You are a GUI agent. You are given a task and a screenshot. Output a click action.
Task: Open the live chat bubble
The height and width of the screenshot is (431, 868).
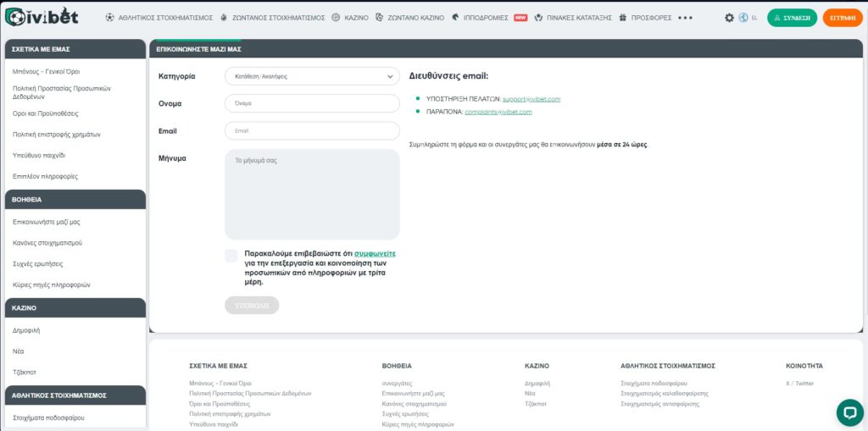point(849,412)
